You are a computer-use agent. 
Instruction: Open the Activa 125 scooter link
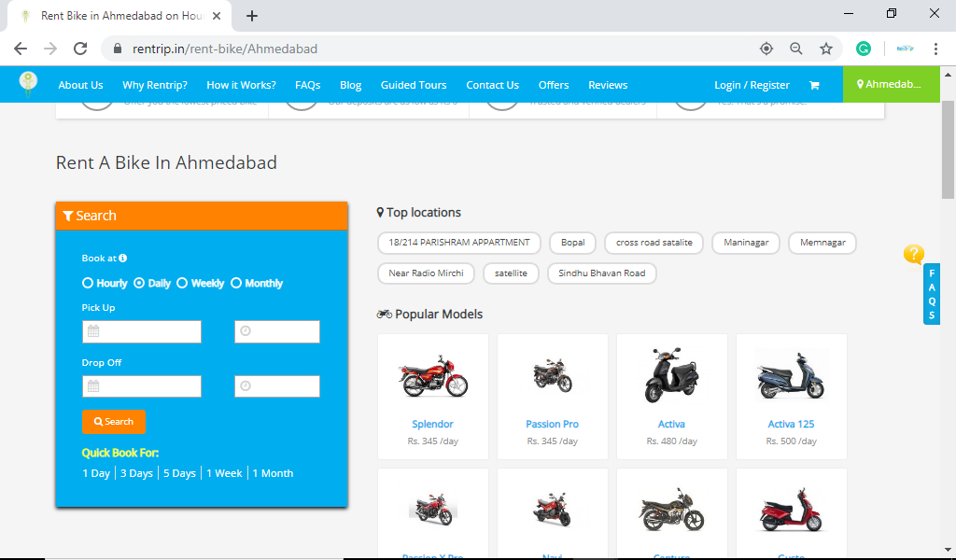[x=791, y=424]
